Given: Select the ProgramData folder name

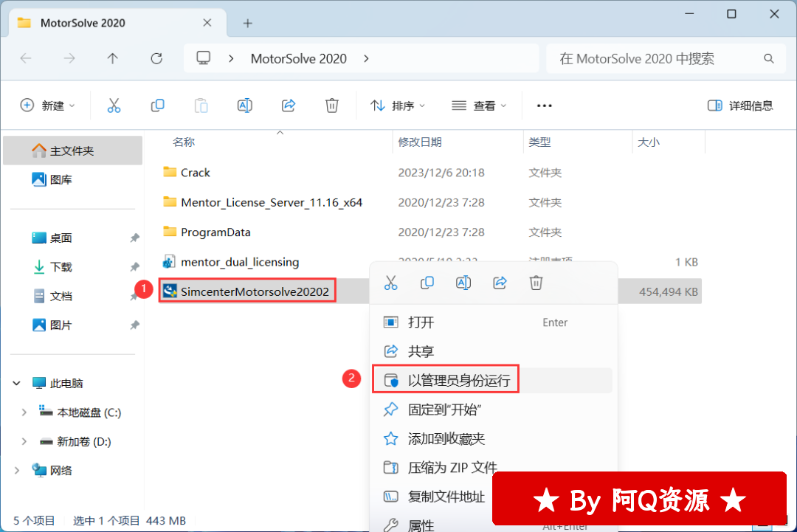Looking at the screenshot, I should pos(215,232).
